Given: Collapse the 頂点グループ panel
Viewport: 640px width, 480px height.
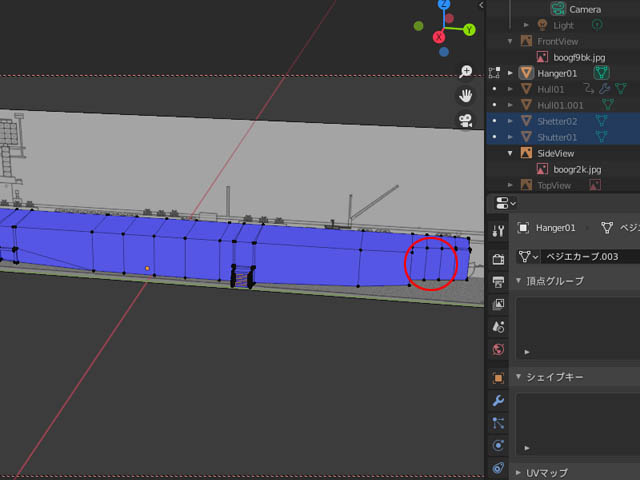Looking at the screenshot, I should point(518,281).
